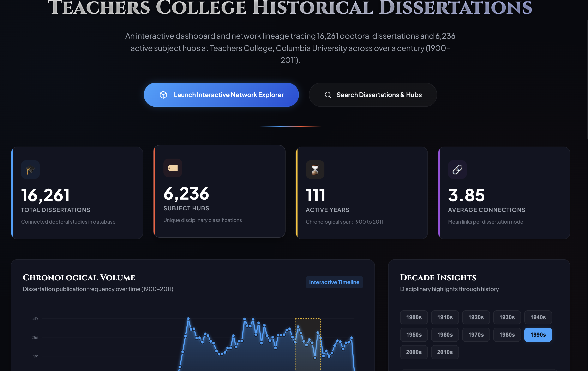This screenshot has width=588, height=371.
Task: Click the page vertical scrollbar
Action: pos(587,79)
